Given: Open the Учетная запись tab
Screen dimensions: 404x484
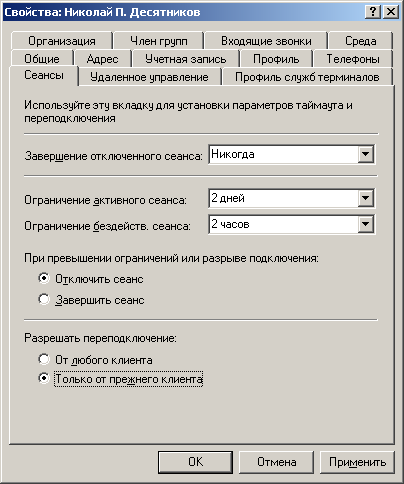Looking at the screenshot, I should 186,59.
